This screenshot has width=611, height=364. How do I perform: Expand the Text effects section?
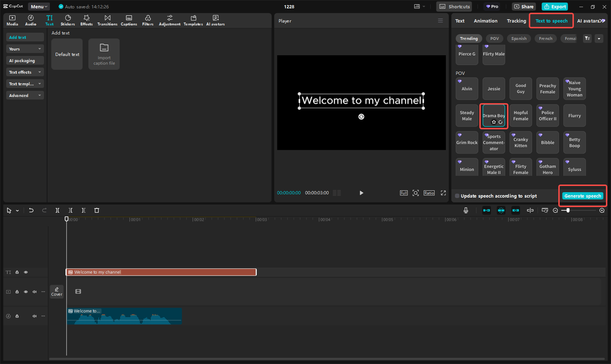point(25,73)
